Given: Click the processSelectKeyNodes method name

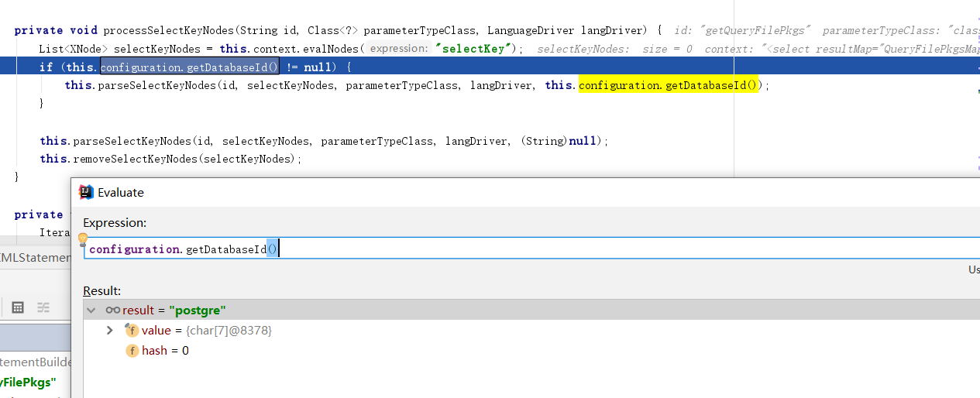Looking at the screenshot, I should pyautogui.click(x=167, y=30).
